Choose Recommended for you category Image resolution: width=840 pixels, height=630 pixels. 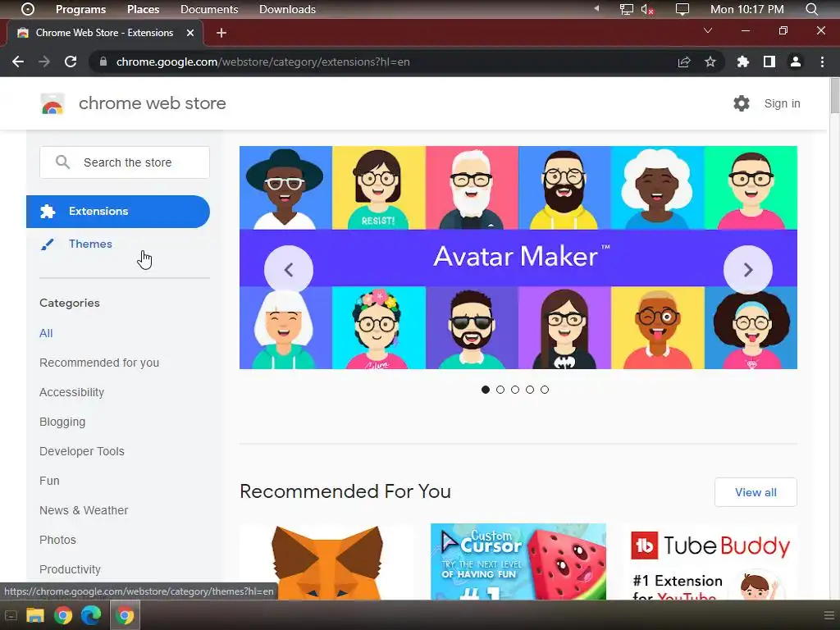(x=99, y=363)
